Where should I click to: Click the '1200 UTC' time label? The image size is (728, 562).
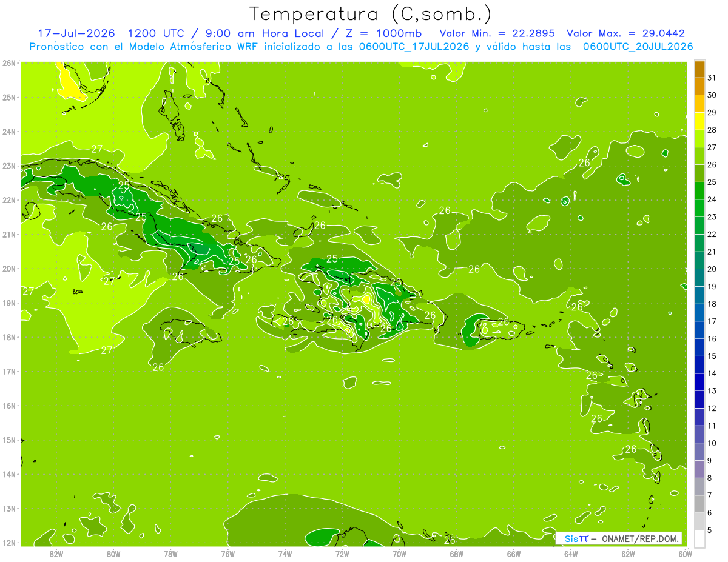[x=157, y=33]
